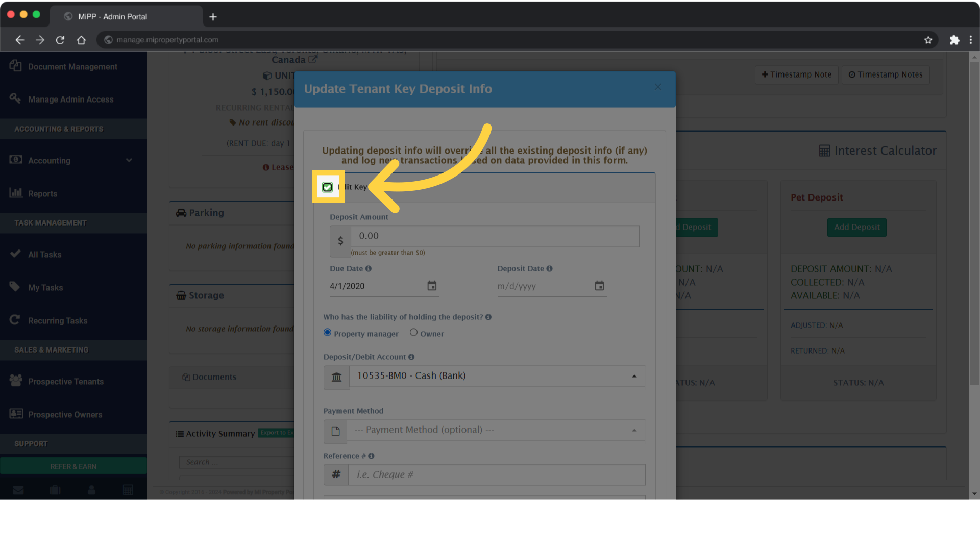
Task: Click the Document Management sidebar icon
Action: [15, 65]
